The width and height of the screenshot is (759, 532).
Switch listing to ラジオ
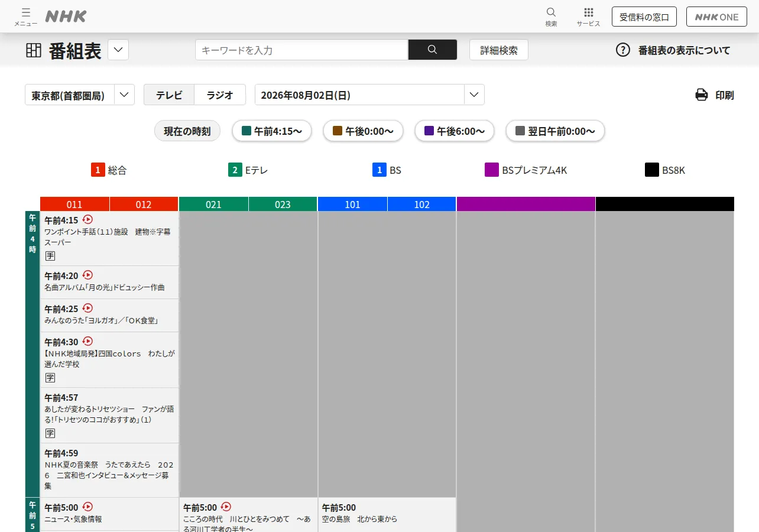tap(220, 95)
